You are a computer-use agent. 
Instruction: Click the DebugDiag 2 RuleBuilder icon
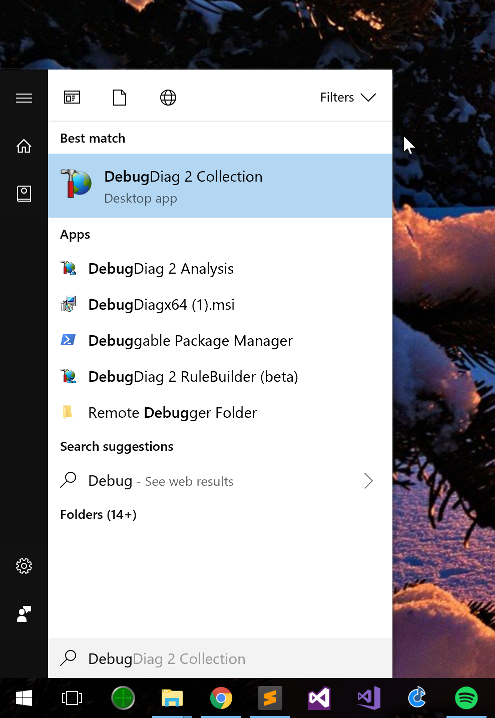(x=68, y=376)
